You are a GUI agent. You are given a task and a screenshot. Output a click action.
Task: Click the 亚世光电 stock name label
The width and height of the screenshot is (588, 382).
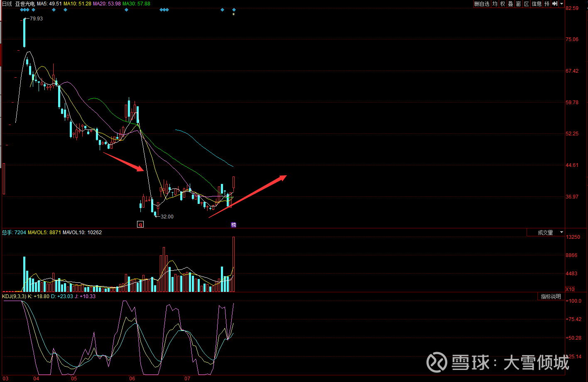25,4
